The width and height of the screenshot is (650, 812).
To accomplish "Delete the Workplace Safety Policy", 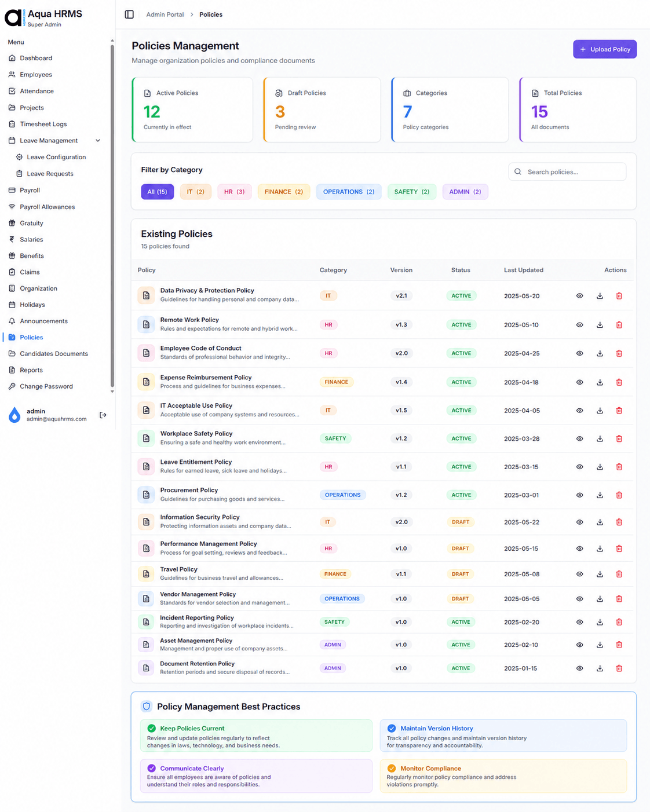I will pos(619,438).
